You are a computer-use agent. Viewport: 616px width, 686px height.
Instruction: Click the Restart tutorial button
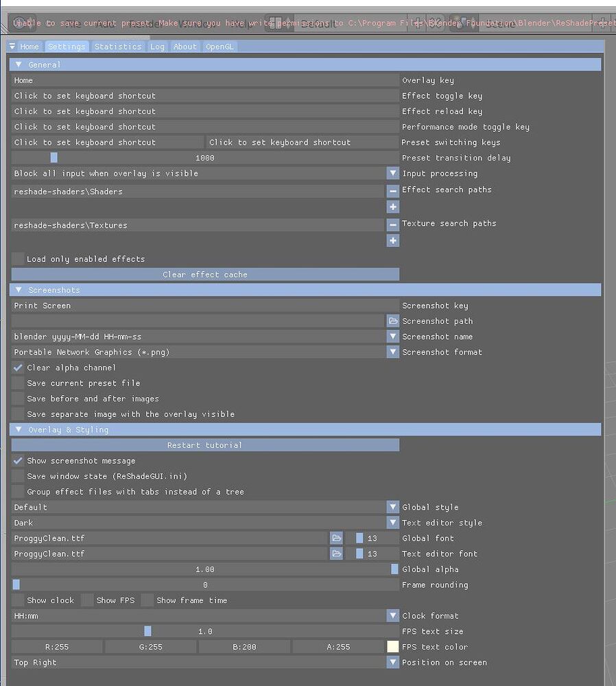pyautogui.click(x=205, y=445)
